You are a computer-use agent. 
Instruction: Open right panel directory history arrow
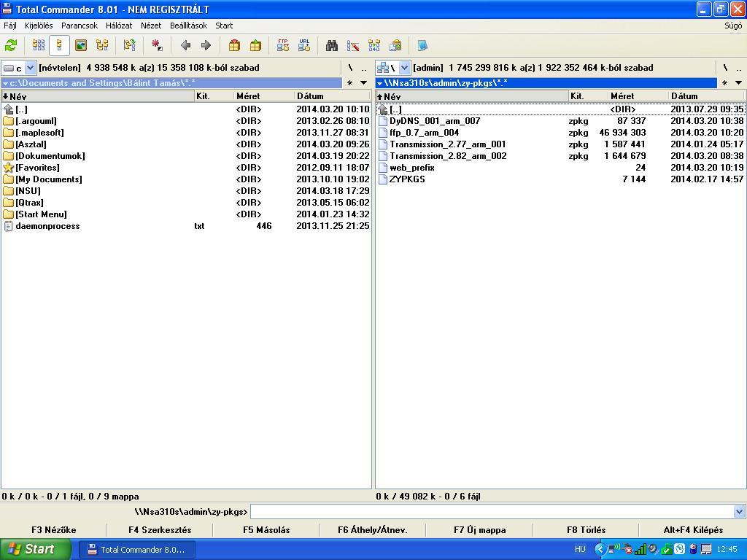[x=739, y=83]
